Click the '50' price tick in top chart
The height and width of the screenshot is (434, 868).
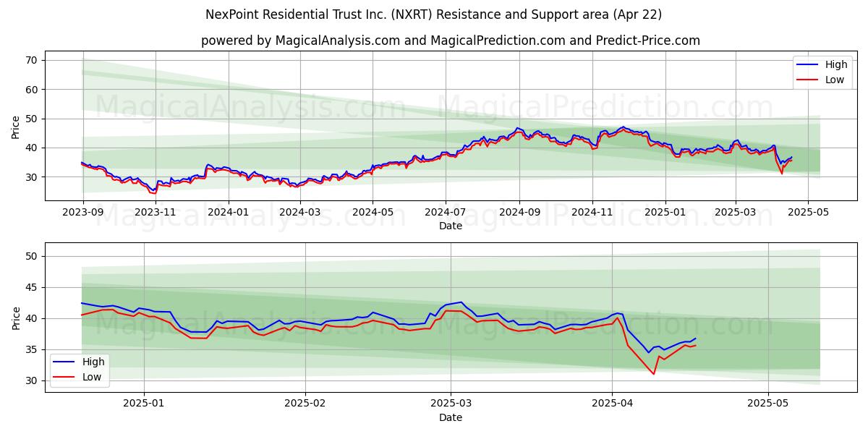click(x=32, y=119)
